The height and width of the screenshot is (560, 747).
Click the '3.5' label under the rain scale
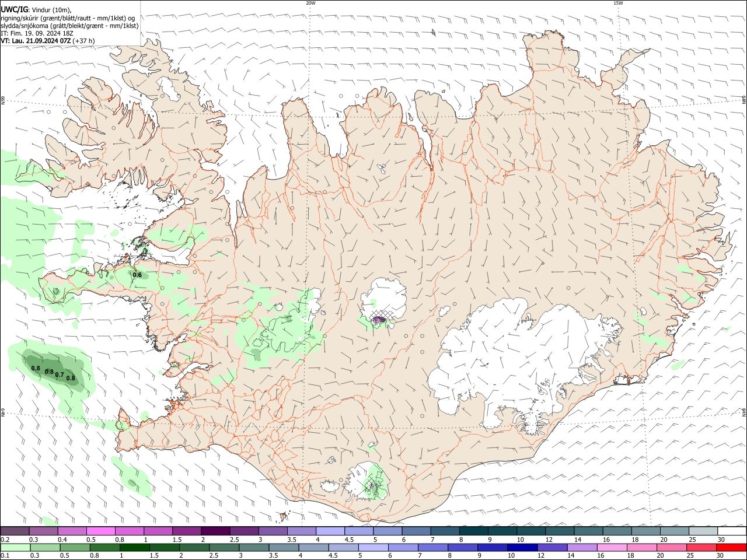tap(273, 556)
